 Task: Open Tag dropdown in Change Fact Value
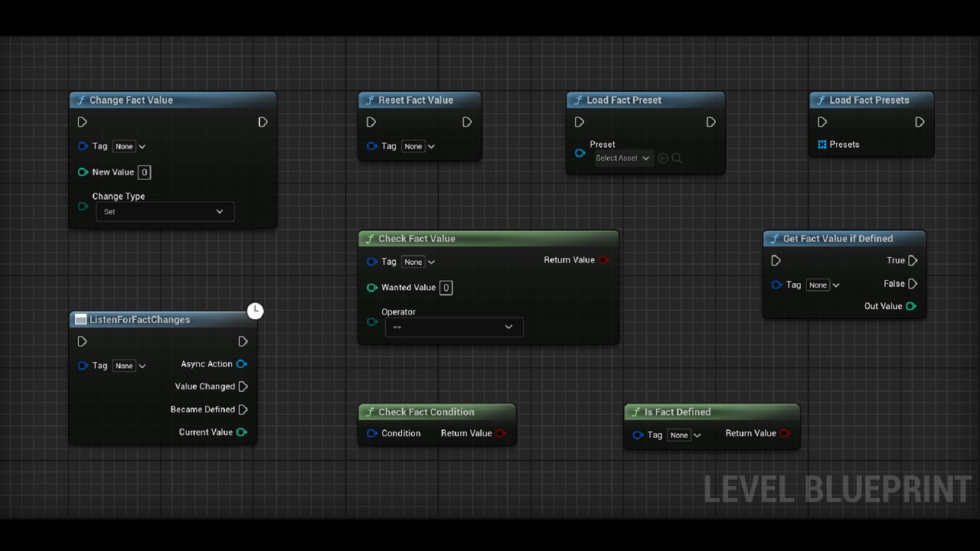pos(129,146)
